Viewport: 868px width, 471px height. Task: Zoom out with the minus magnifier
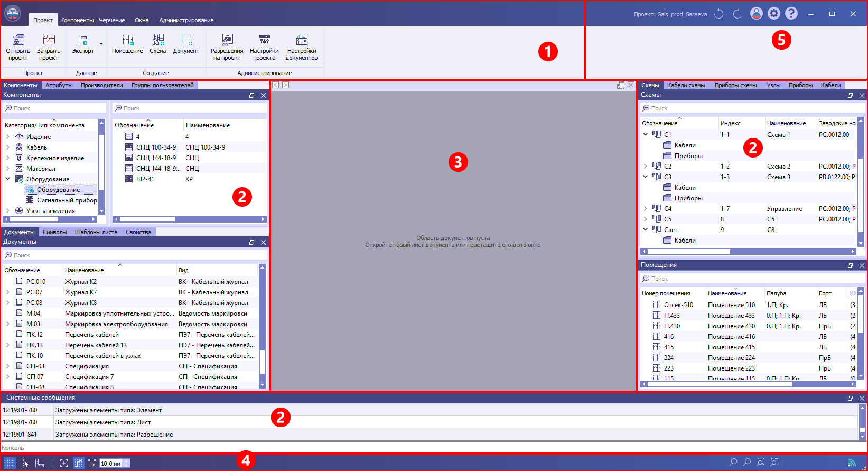click(733, 462)
